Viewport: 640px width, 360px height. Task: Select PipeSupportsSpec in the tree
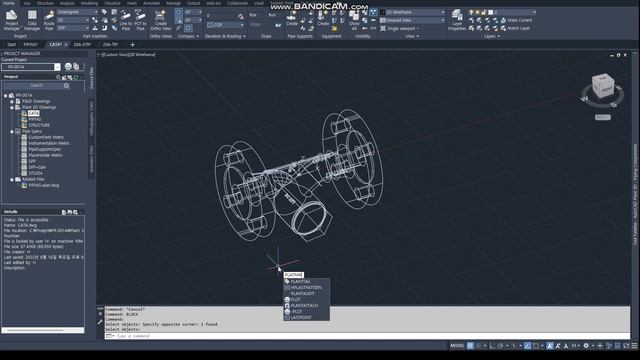[x=45, y=149]
